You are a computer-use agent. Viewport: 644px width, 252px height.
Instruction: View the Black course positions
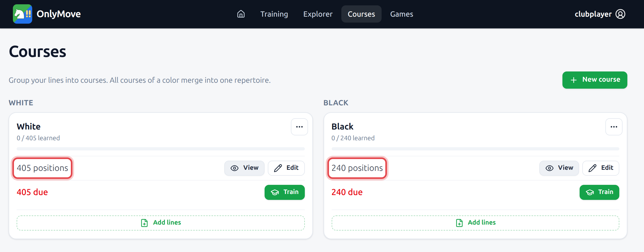tap(559, 168)
